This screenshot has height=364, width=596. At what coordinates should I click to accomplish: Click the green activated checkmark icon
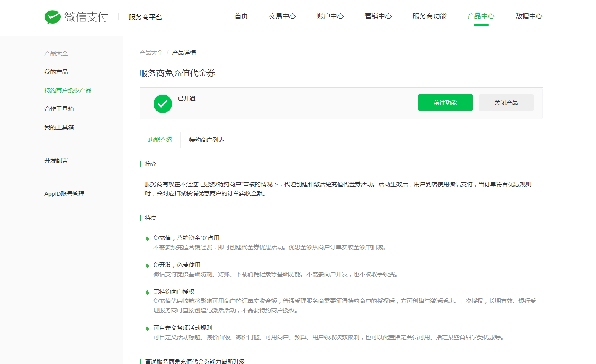pyautogui.click(x=163, y=104)
